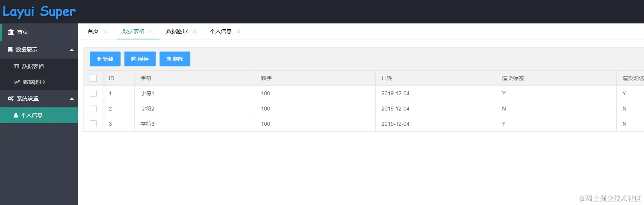Image resolution: width=644 pixels, height=205 pixels.
Task: Click the date cell in row 1
Action: pos(436,93)
